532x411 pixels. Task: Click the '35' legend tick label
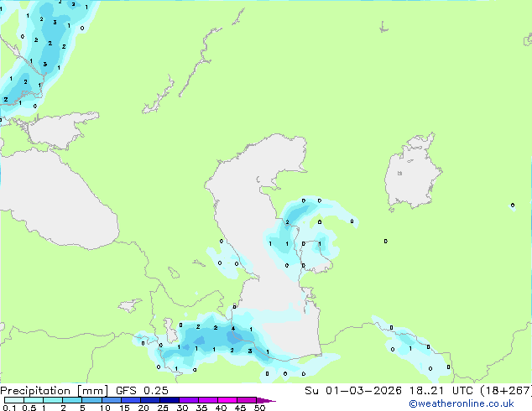pyautogui.click(x=201, y=408)
